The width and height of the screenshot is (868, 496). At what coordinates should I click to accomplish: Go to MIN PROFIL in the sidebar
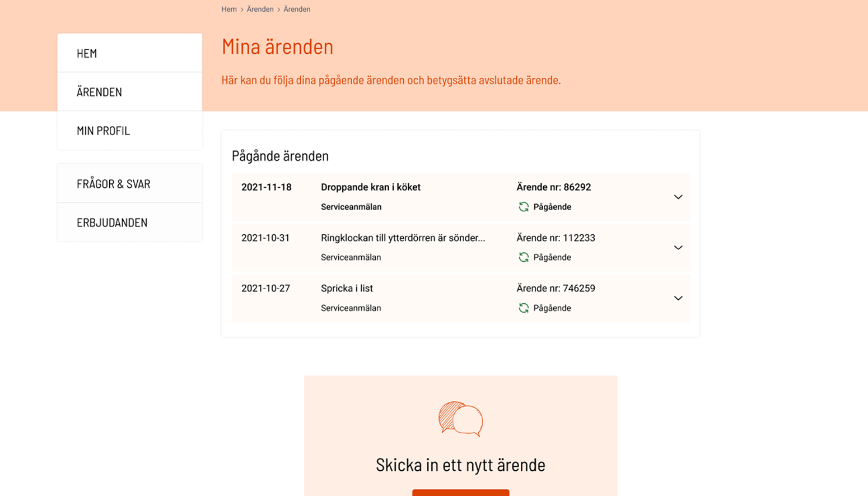point(129,131)
